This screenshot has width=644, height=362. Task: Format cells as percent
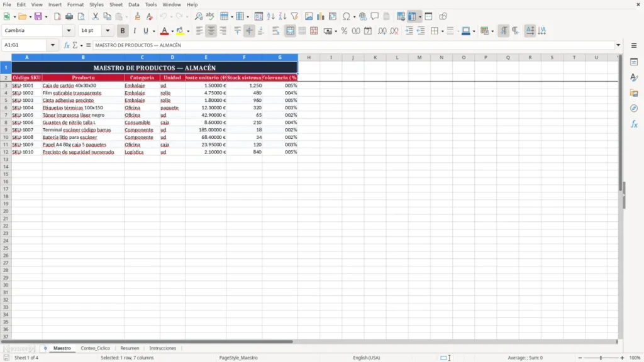point(344,31)
